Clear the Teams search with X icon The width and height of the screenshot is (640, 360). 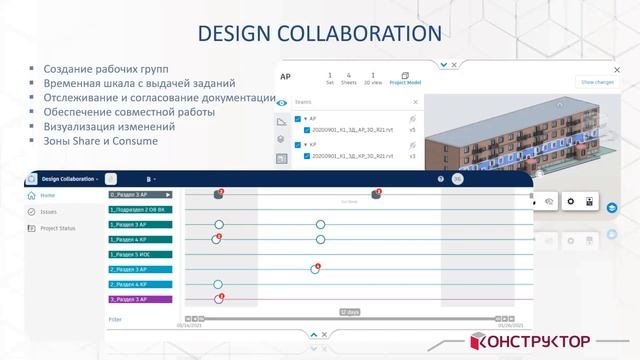(x=416, y=102)
